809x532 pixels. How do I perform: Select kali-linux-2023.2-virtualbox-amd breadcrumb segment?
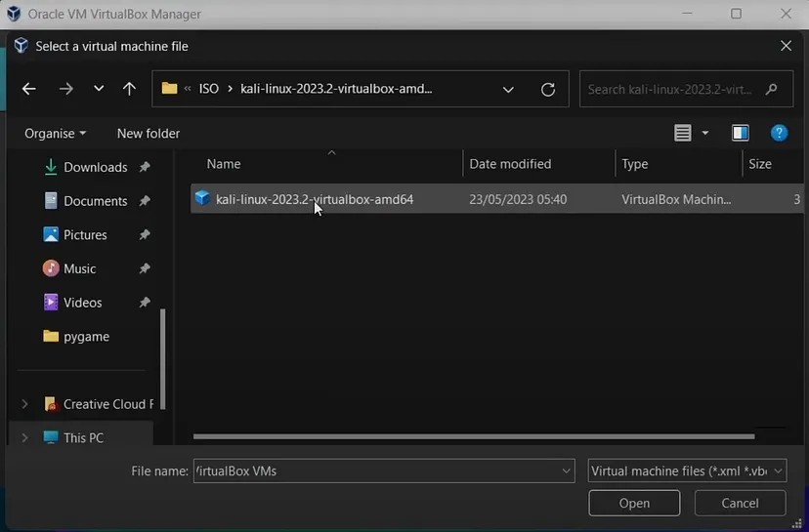point(336,89)
